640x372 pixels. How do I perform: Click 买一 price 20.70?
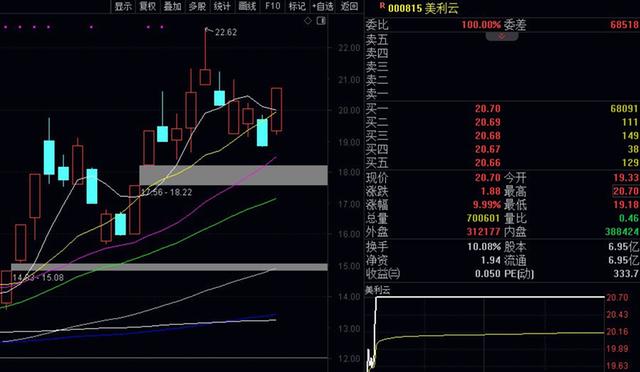click(x=488, y=109)
